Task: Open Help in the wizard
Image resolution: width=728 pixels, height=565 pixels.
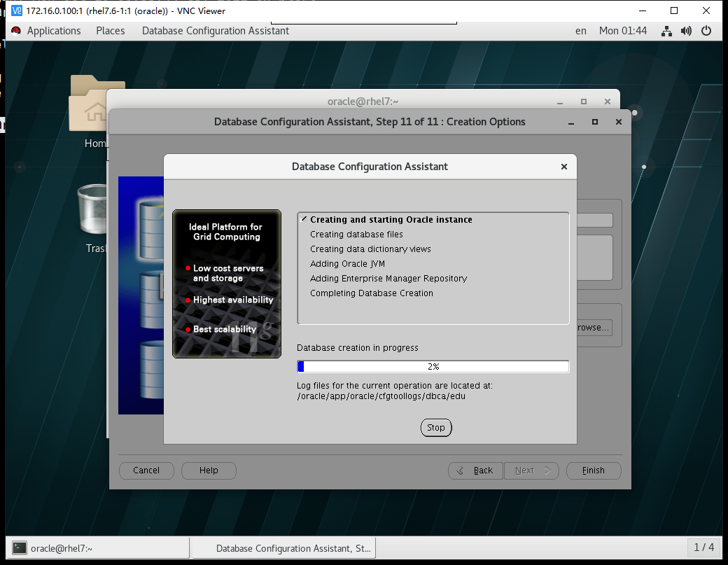Action: [x=209, y=470]
